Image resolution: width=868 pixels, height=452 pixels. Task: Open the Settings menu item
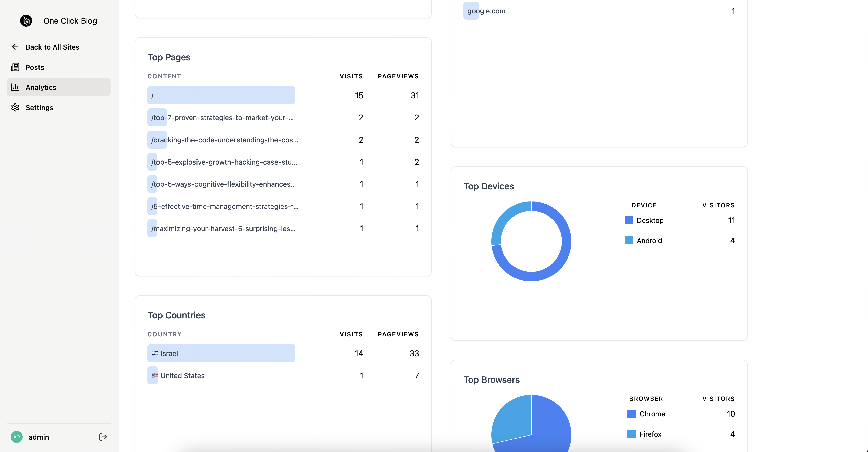tap(39, 107)
